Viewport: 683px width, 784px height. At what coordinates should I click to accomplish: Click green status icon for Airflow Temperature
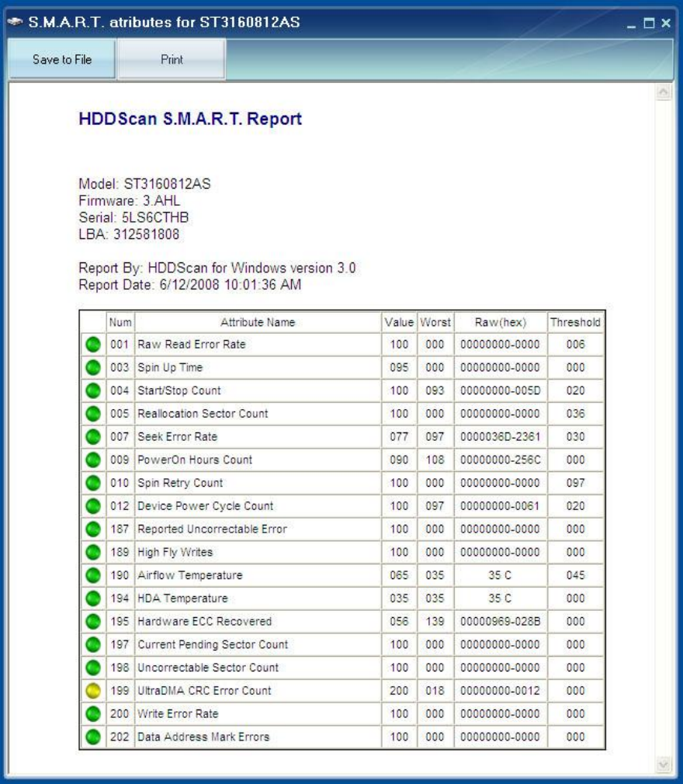93,575
